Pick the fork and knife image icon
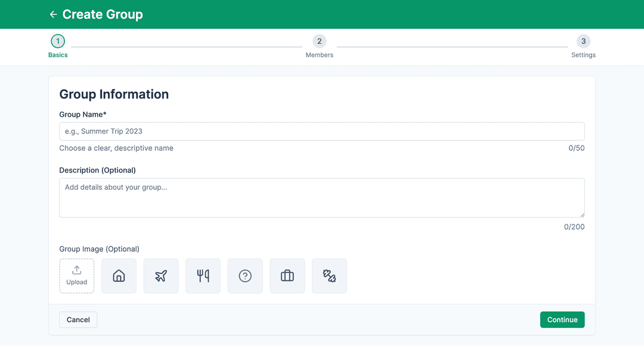Image resolution: width=644 pixels, height=346 pixels. click(x=203, y=276)
